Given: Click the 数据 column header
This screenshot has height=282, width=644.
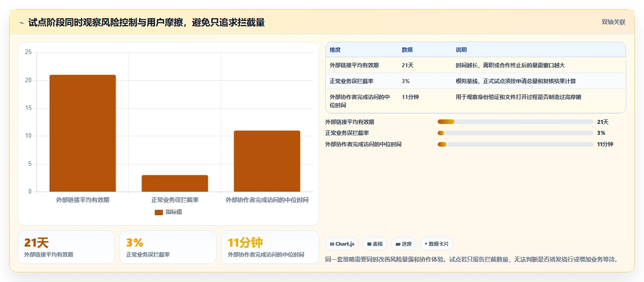Looking at the screenshot, I should pos(407,50).
